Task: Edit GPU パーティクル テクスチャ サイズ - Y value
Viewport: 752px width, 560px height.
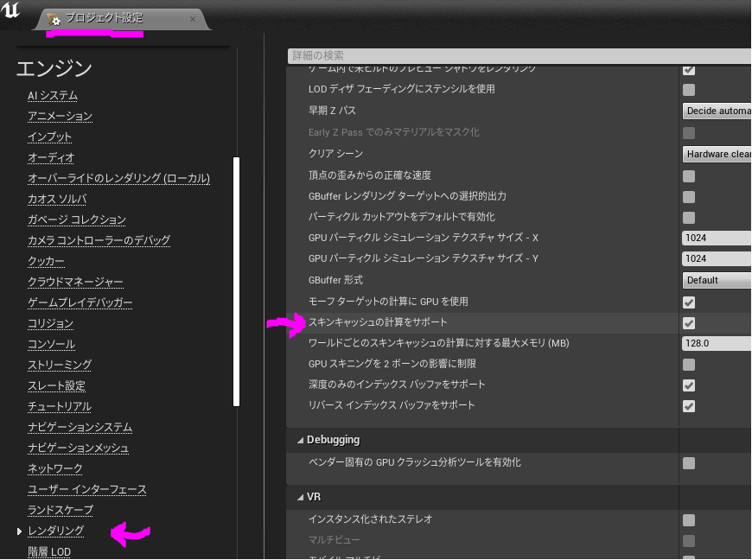Action: coord(717,258)
